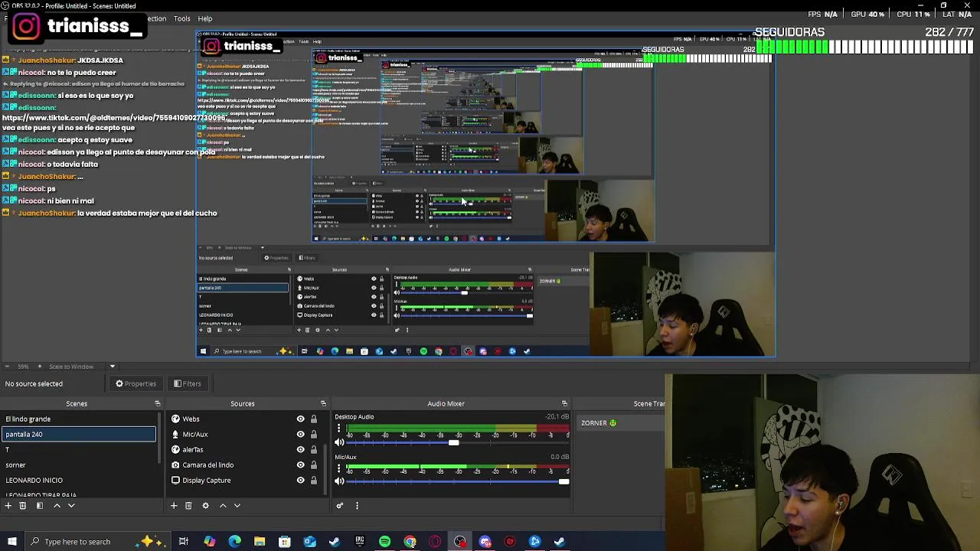Toggle lock on Display Capture source

coord(313,480)
